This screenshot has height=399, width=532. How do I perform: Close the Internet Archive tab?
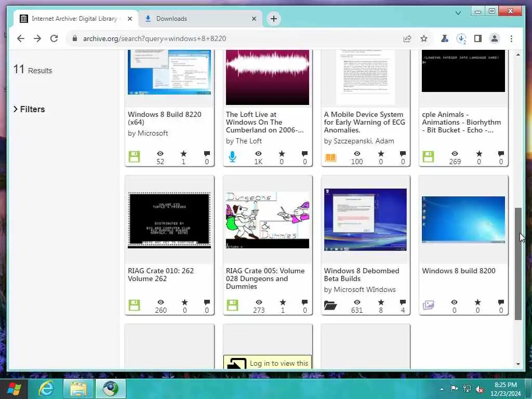click(129, 19)
